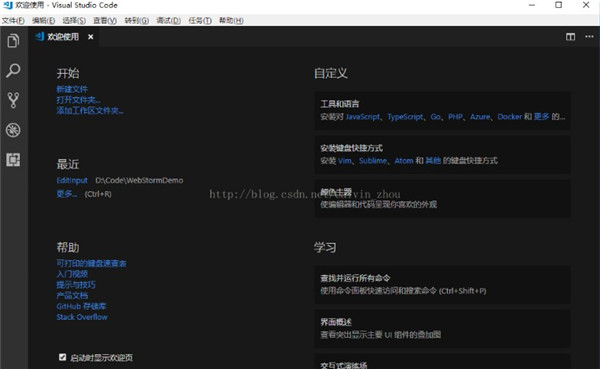
Task: Open the 查看(V) menu
Action: pos(105,20)
